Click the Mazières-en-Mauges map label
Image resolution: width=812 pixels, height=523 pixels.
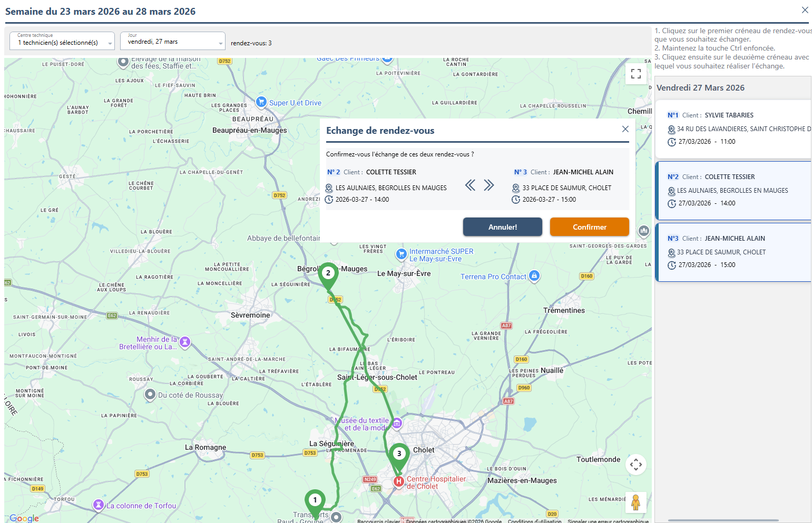pyautogui.click(x=522, y=480)
